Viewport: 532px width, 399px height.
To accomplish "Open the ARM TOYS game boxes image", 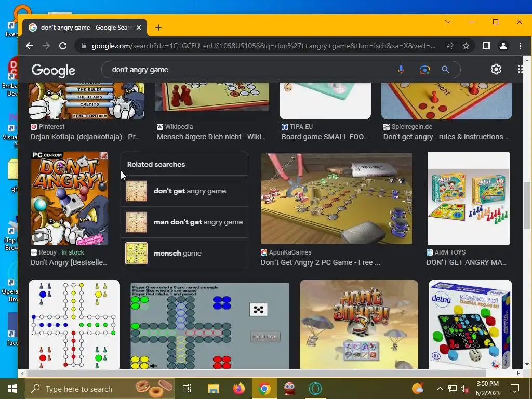I will click(469, 198).
